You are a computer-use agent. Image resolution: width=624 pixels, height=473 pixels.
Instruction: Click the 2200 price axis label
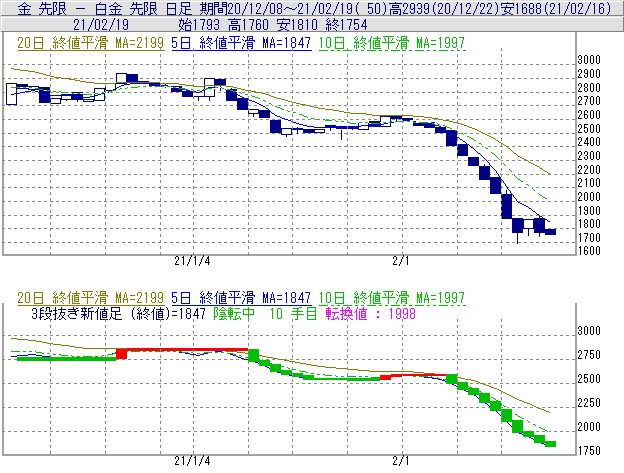pos(589,169)
